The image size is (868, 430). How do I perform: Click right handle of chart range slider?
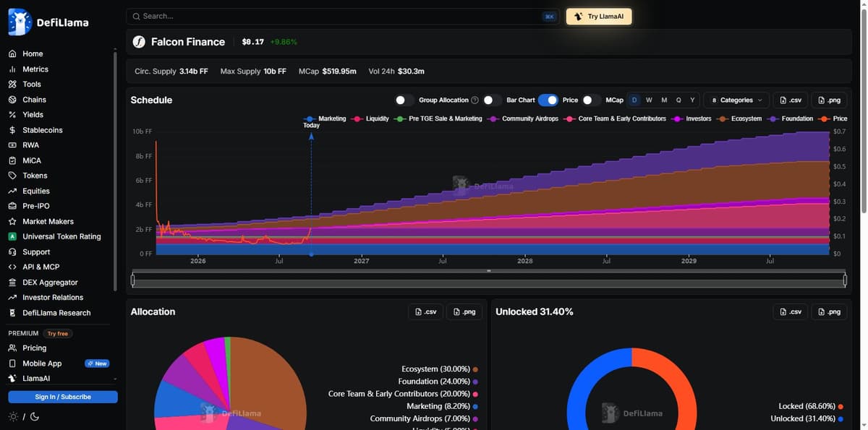845,280
